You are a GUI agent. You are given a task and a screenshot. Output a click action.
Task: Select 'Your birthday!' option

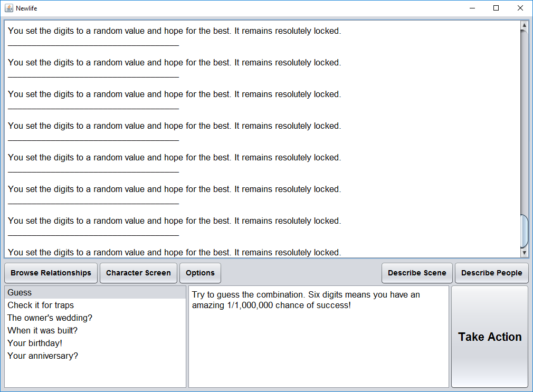tap(35, 343)
